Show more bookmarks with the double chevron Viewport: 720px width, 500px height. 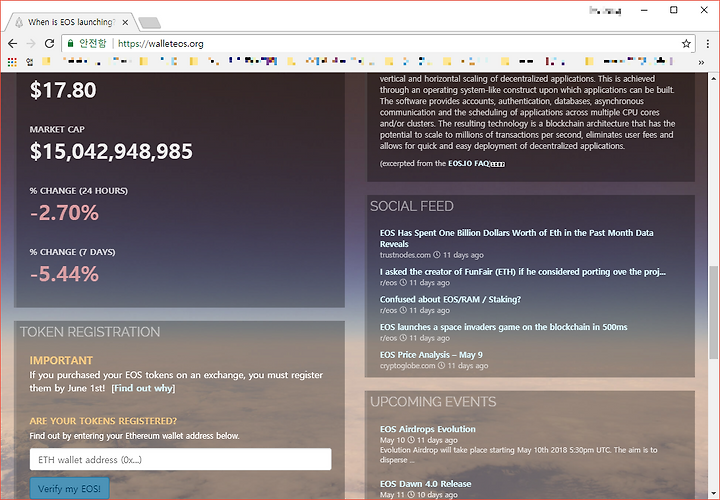[x=701, y=62]
